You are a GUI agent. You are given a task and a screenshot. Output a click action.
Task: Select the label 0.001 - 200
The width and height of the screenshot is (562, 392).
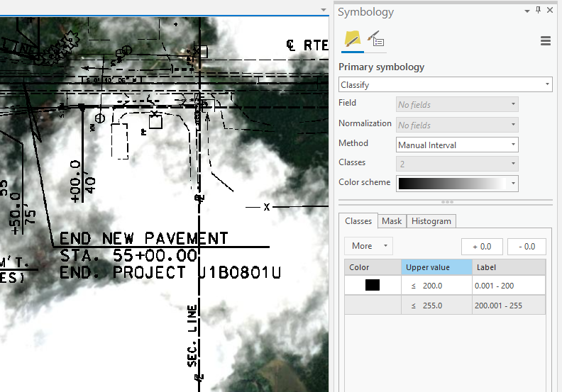(x=509, y=286)
